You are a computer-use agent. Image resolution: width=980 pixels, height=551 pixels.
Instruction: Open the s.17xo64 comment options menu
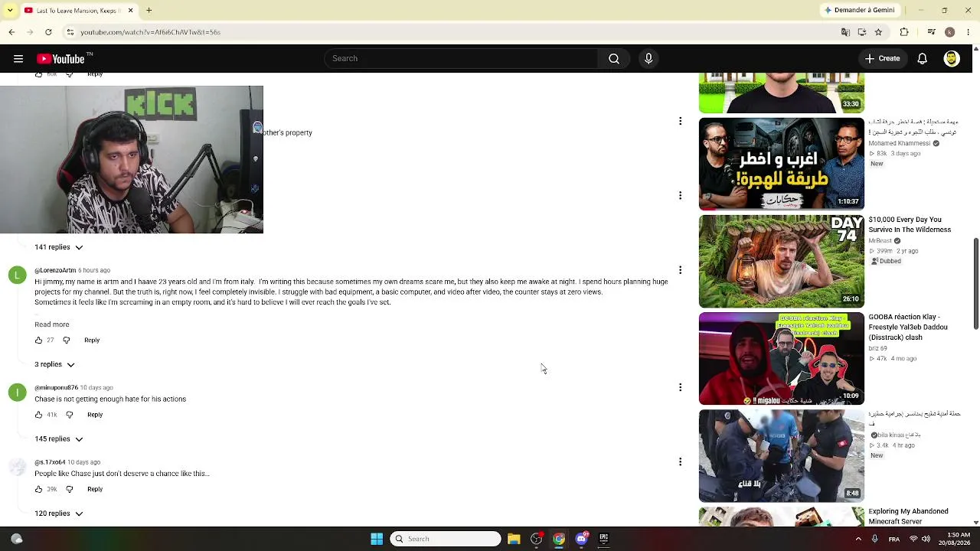click(680, 461)
